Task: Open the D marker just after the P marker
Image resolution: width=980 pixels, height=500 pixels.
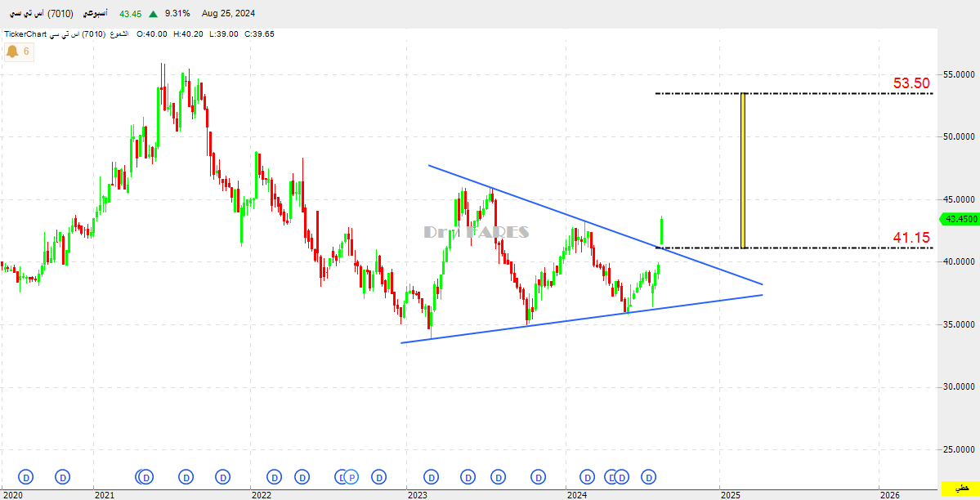Action: pyautogui.click(x=378, y=477)
